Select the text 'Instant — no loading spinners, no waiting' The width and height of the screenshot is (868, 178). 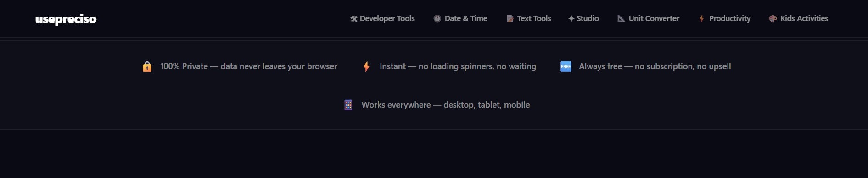(x=458, y=66)
